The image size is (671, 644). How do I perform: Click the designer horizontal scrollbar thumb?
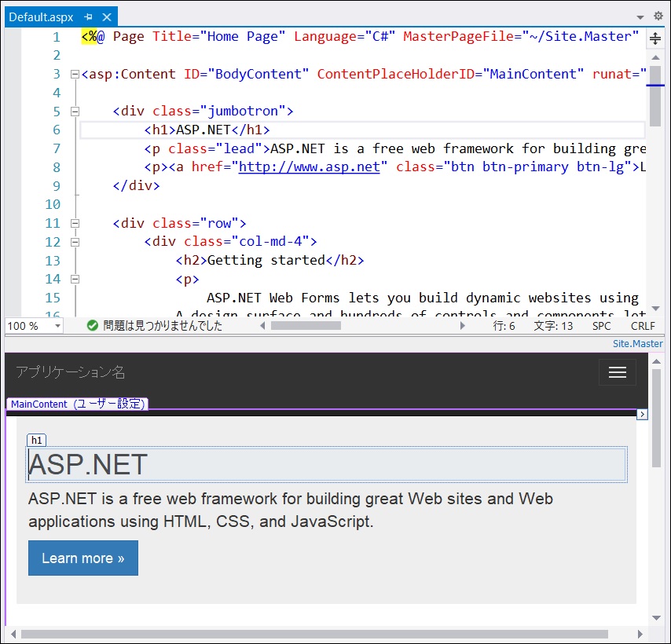click(314, 634)
